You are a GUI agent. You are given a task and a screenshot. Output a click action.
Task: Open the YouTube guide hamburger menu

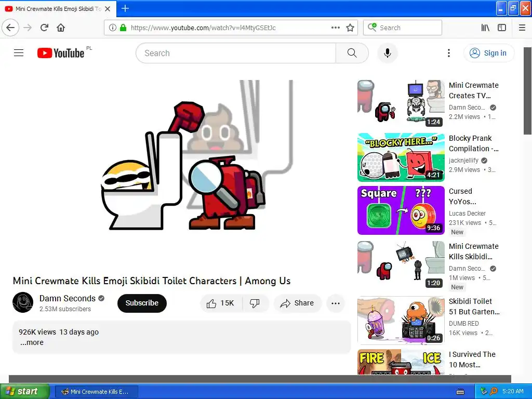point(19,53)
